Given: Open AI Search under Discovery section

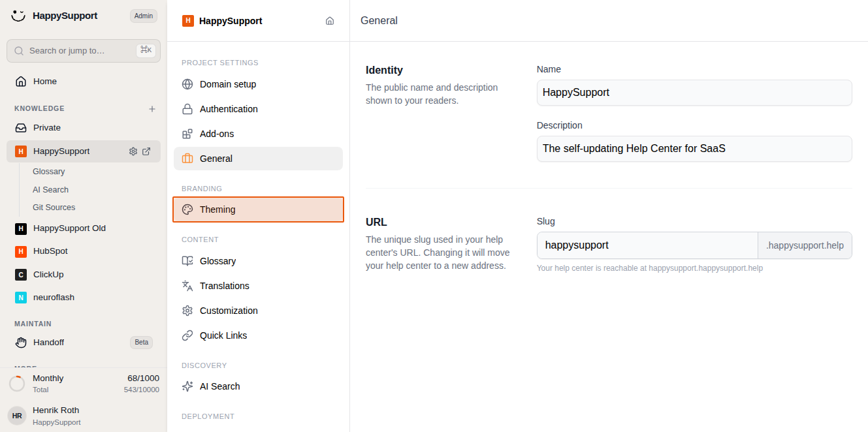Looking at the screenshot, I should 258,386.
